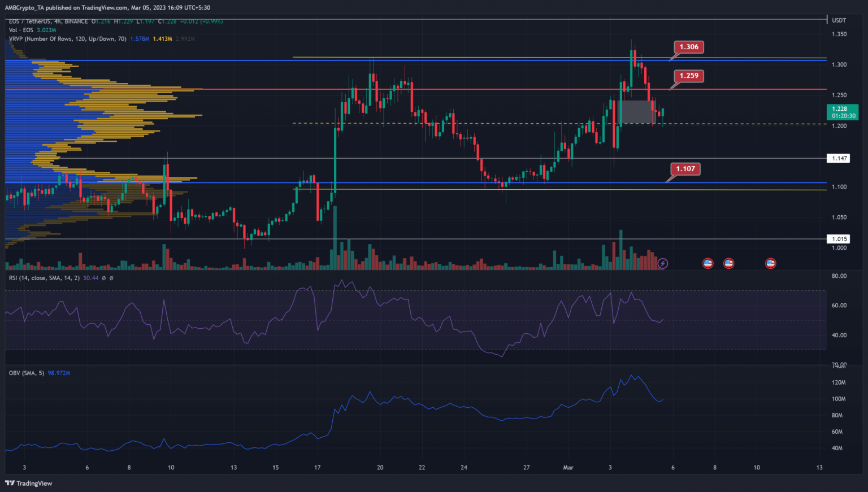Click the OBV (SMA, 5) indicator legend

(x=26, y=373)
